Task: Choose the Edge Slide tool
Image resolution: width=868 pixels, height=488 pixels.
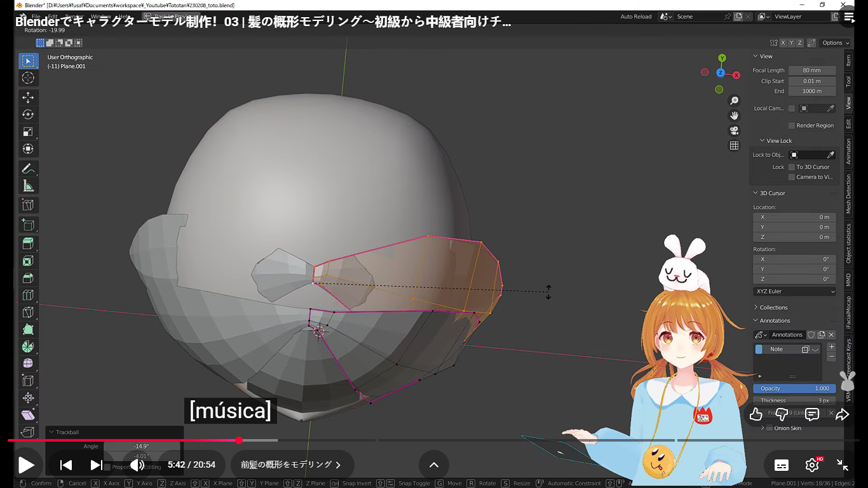Action: click(28, 381)
